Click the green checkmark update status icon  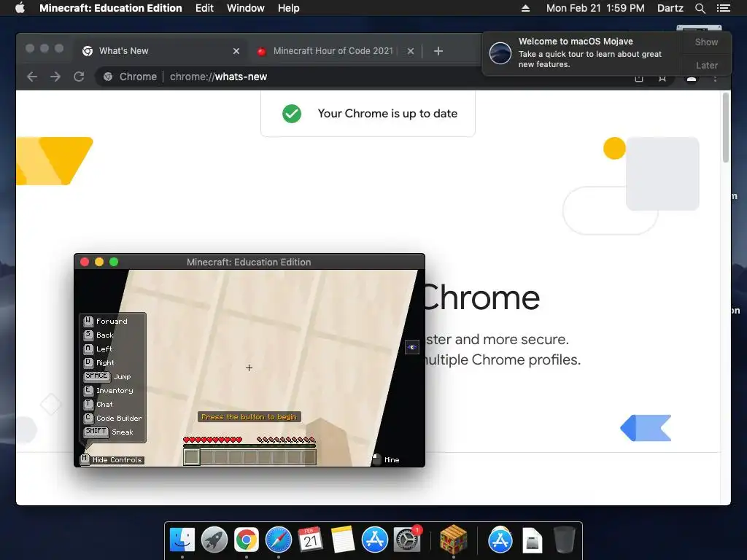click(292, 113)
